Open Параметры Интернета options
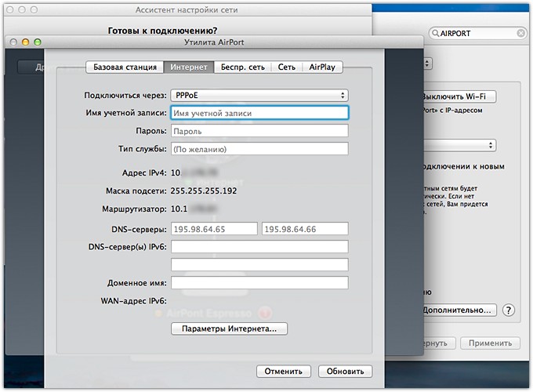Viewport: 533px width, 392px height. click(x=229, y=328)
